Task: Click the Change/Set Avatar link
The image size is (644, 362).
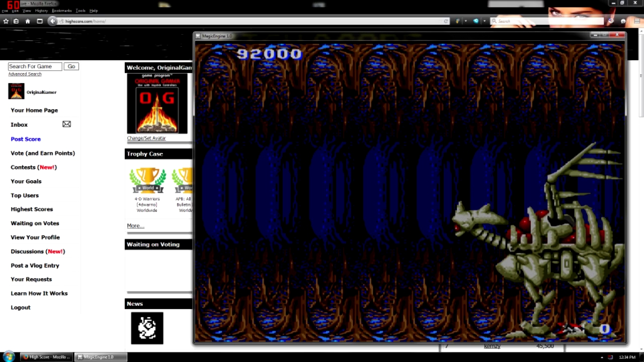Action: click(x=146, y=138)
